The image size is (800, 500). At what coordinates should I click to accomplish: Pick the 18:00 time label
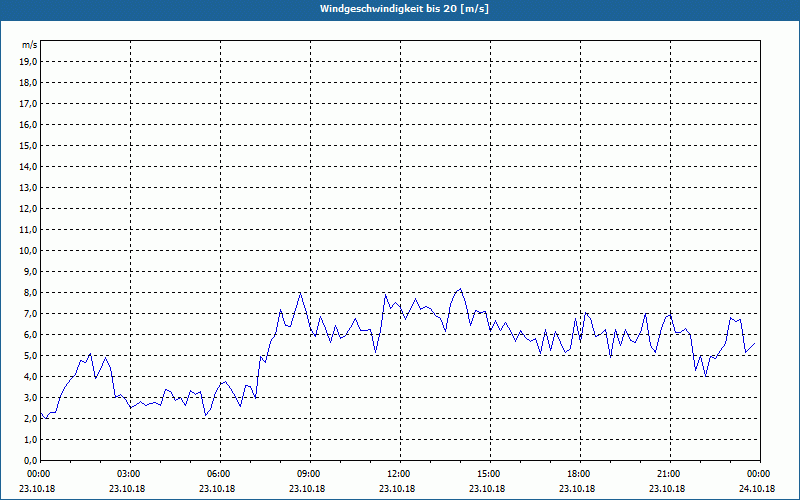point(580,474)
